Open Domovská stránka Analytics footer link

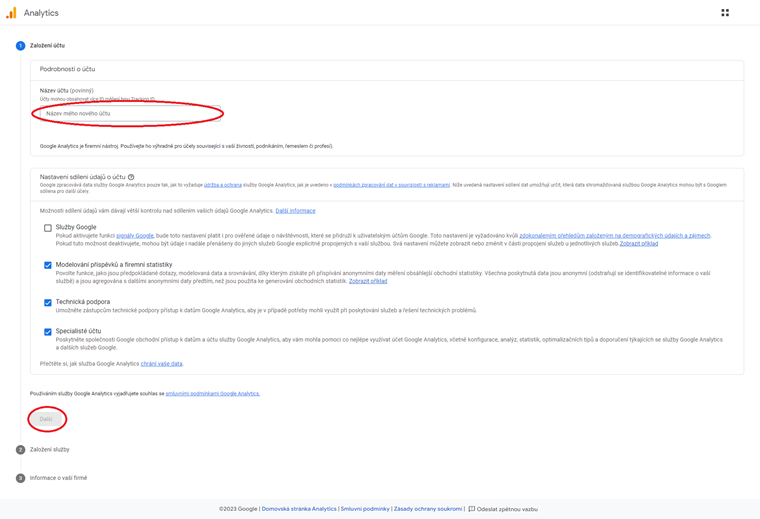[x=299, y=509]
